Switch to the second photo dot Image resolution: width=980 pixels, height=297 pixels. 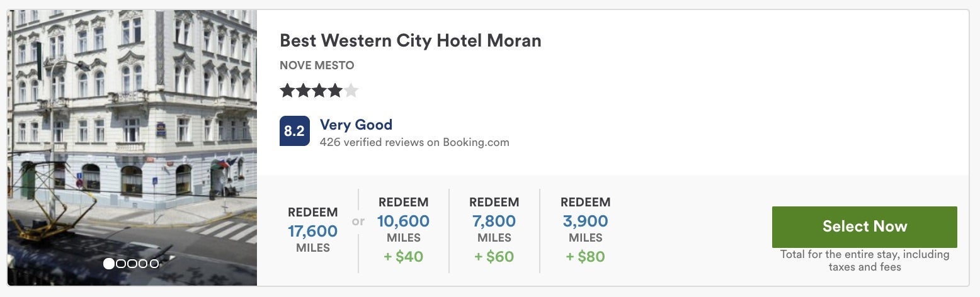pyautogui.click(x=121, y=264)
